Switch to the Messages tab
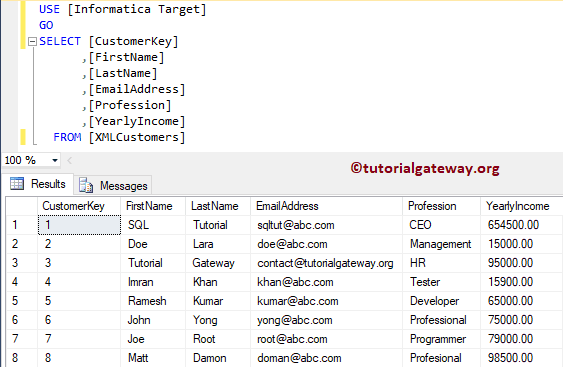563x367 pixels. 113,185
